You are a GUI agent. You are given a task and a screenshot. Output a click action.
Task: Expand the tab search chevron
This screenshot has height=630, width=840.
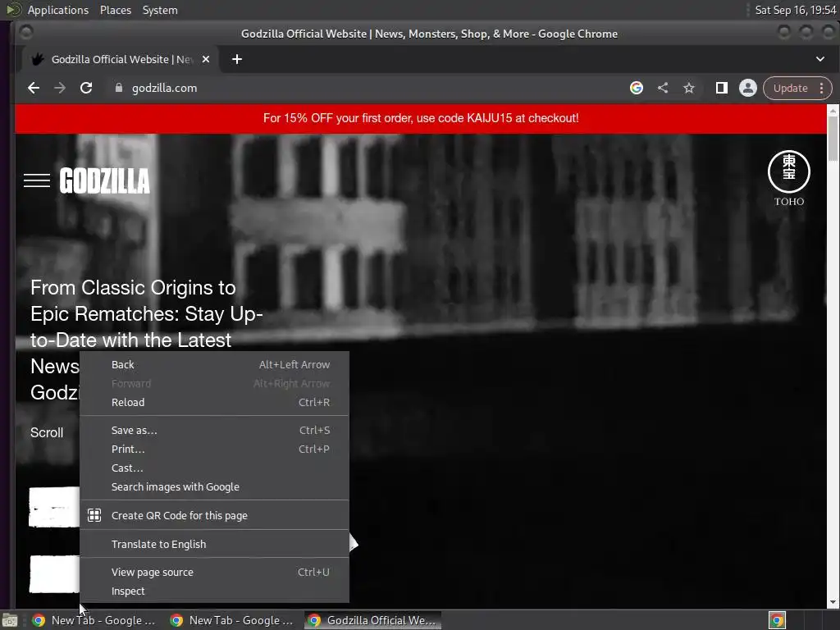[820, 59]
